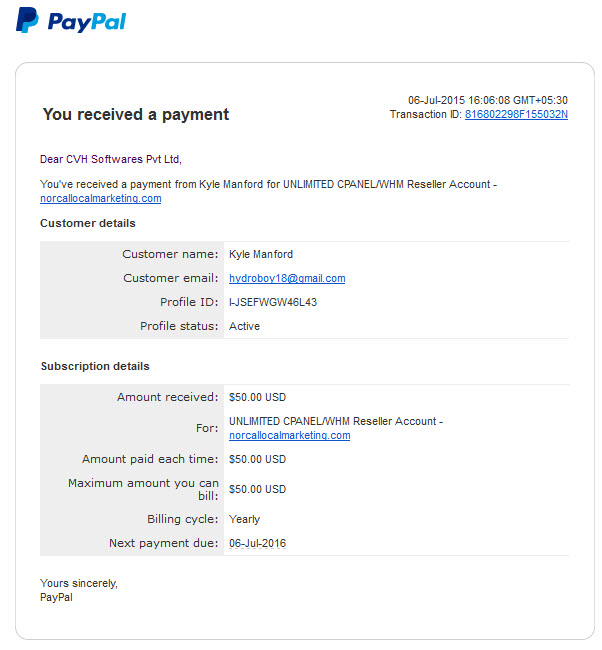Click the Amount received $50.00 USD value
Screen dimensions: 602x650
click(257, 397)
